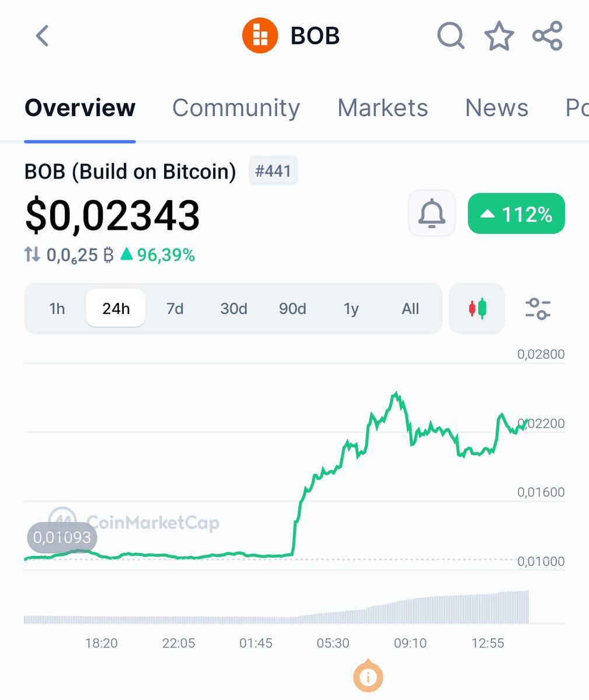Switch to candlestick chart view
The width and height of the screenshot is (589, 700).
(x=477, y=309)
